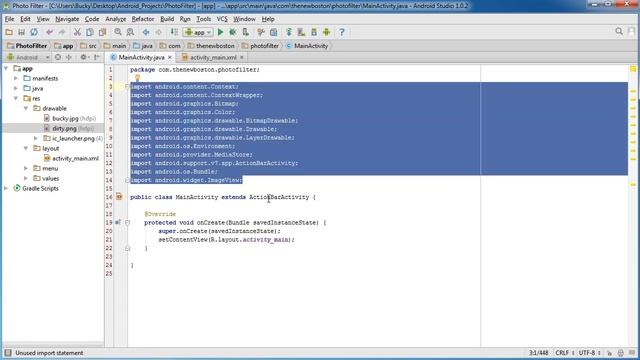Expand the menu folder

[26, 168]
